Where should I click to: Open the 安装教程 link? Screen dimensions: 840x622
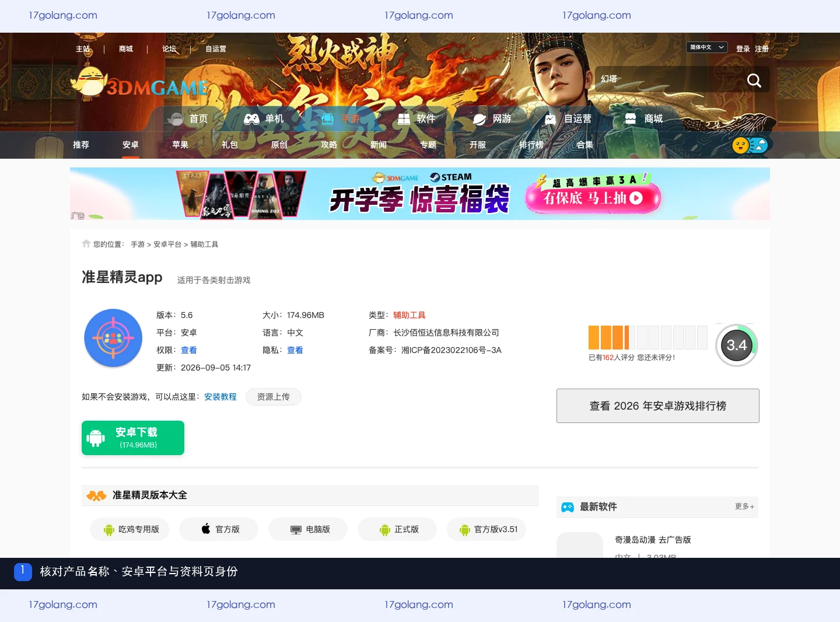coord(220,397)
